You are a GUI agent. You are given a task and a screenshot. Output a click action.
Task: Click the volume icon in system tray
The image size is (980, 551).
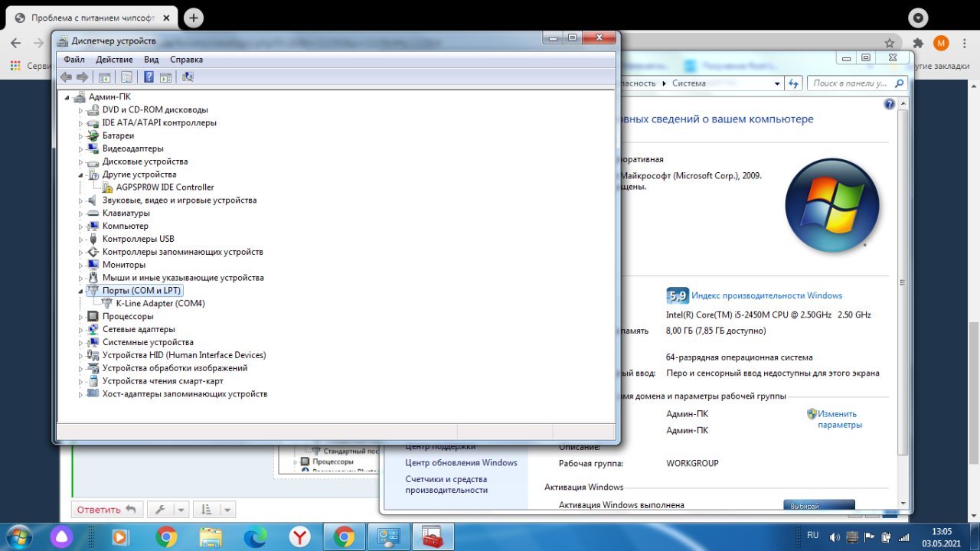point(834,537)
